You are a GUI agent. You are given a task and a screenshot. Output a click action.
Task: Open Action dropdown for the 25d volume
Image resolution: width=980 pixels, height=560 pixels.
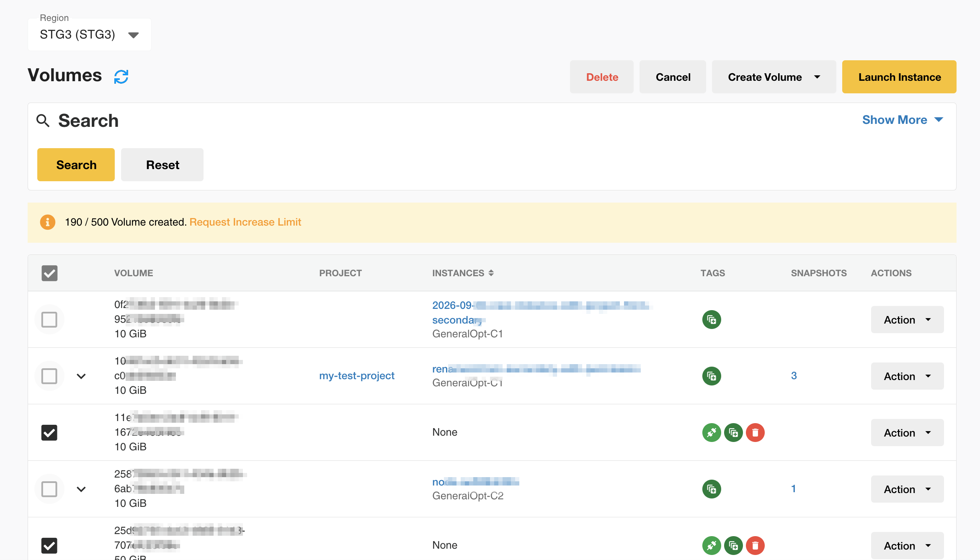(x=907, y=546)
